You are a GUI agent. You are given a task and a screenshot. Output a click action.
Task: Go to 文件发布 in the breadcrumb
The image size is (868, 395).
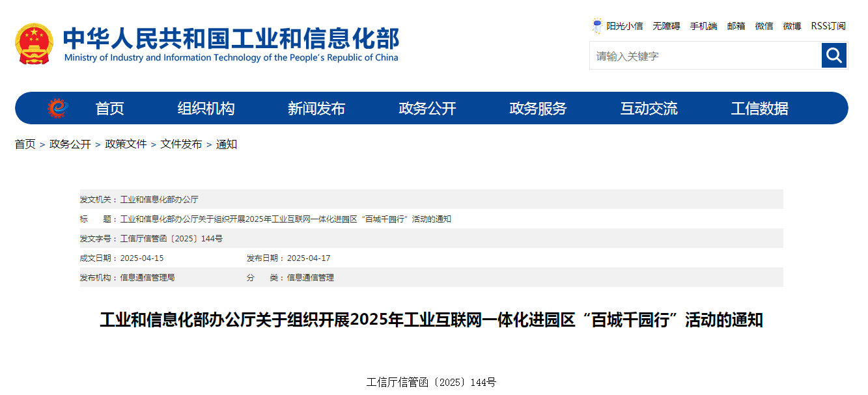[181, 144]
